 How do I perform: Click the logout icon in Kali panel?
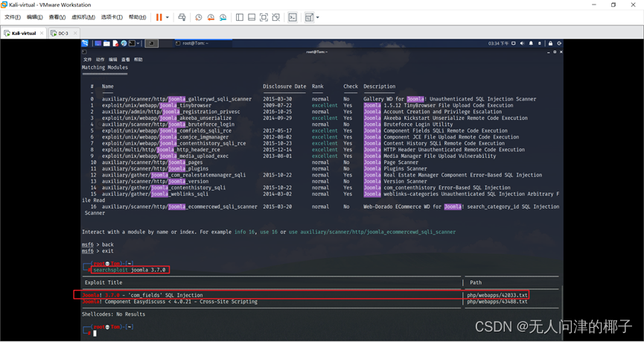[x=559, y=43]
